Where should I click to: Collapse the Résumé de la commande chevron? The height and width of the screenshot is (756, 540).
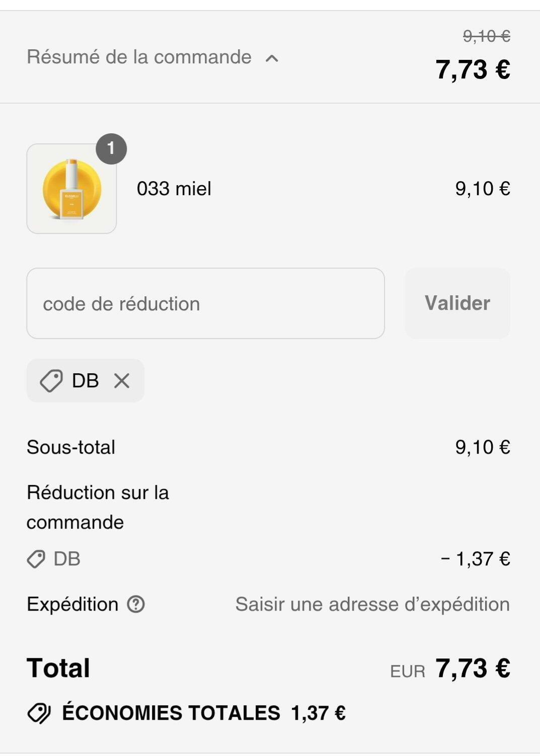272,58
